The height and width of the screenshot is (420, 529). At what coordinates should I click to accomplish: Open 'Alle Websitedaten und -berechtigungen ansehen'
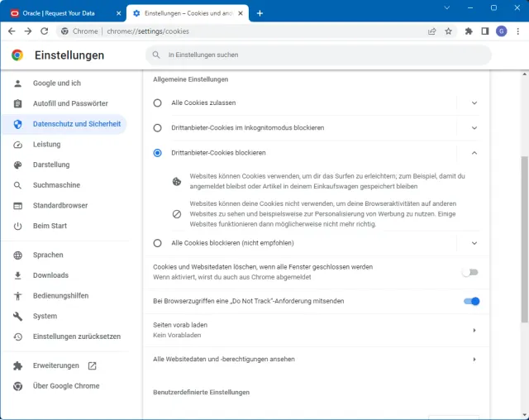point(314,360)
